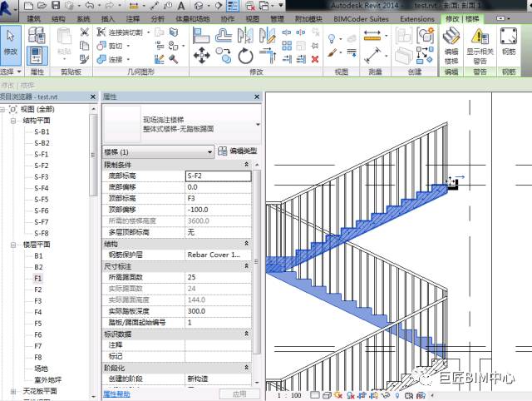
Task: Click the Top Offset field showing -100.0
Action: pyautogui.click(x=219, y=210)
